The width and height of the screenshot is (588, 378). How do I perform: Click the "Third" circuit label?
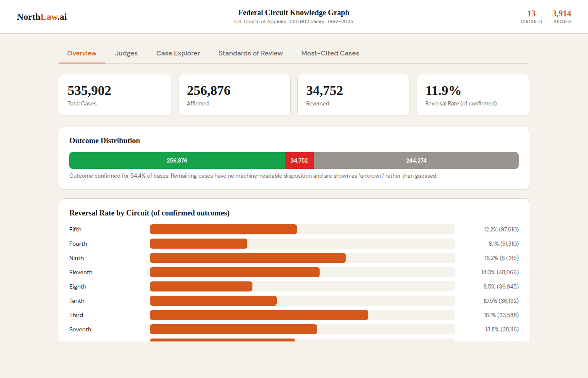point(76,315)
